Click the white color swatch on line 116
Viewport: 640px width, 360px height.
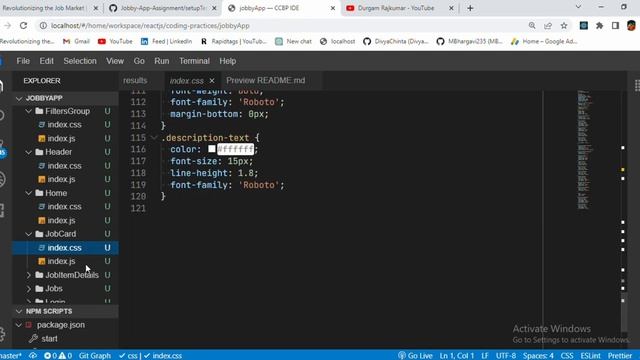[x=212, y=149]
